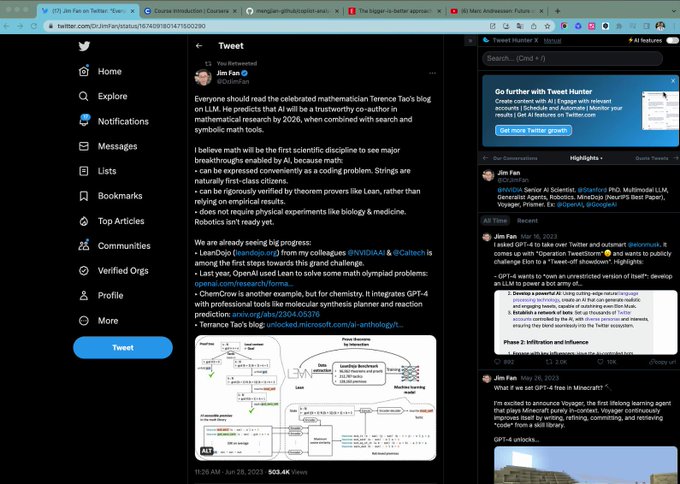Screen dimensions: 680x484
Task: Click the 503.4K Views count
Action: [x=288, y=472]
